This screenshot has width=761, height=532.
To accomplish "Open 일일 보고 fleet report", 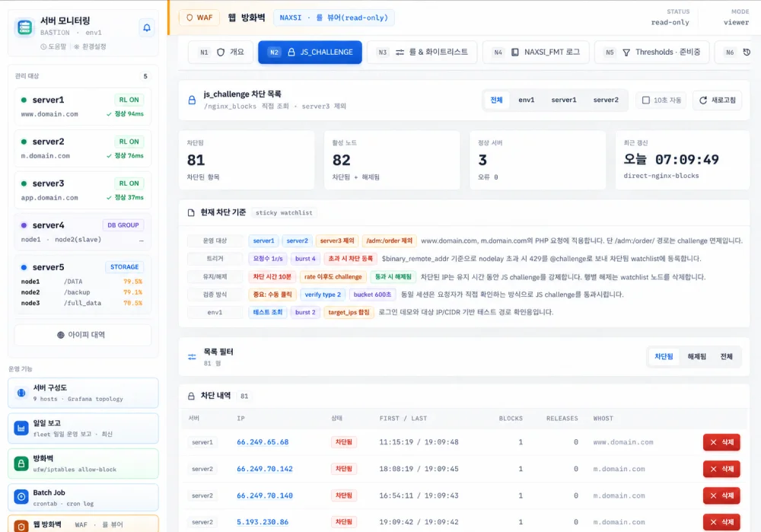I will click(x=83, y=428).
